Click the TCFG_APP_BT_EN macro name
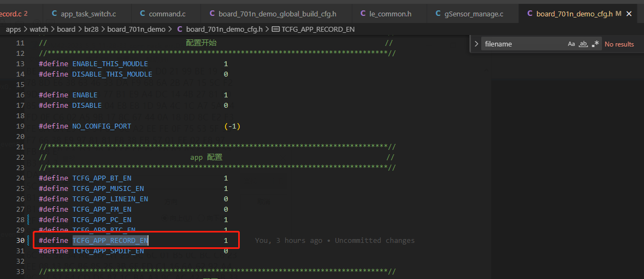The height and width of the screenshot is (279, 644). [x=102, y=178]
